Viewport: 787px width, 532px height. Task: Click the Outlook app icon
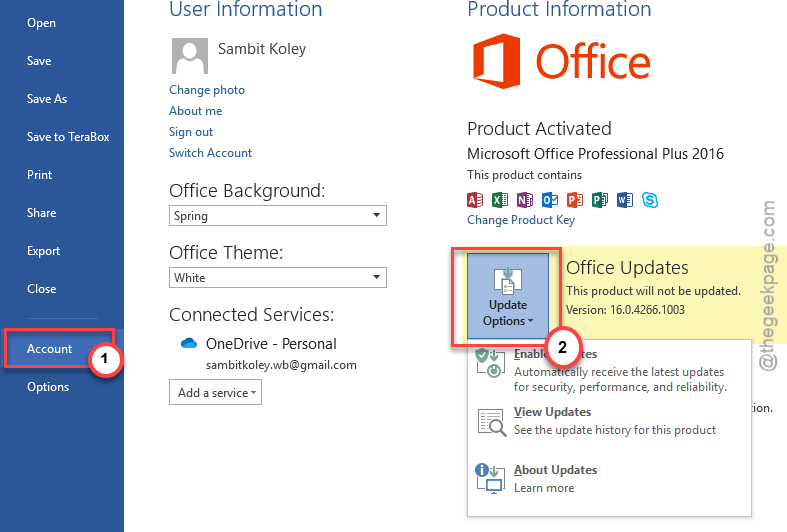pyautogui.click(x=550, y=200)
